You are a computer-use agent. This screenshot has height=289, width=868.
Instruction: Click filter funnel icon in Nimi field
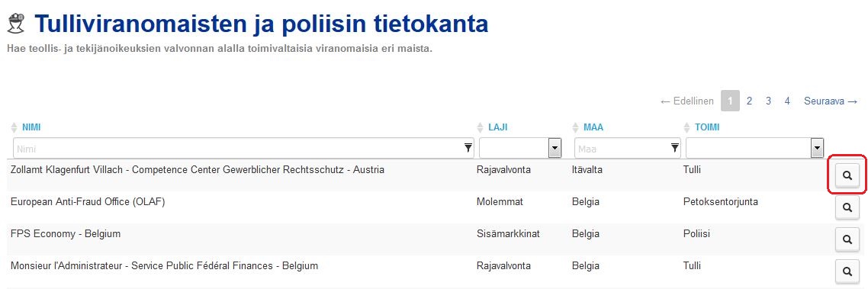(468, 148)
